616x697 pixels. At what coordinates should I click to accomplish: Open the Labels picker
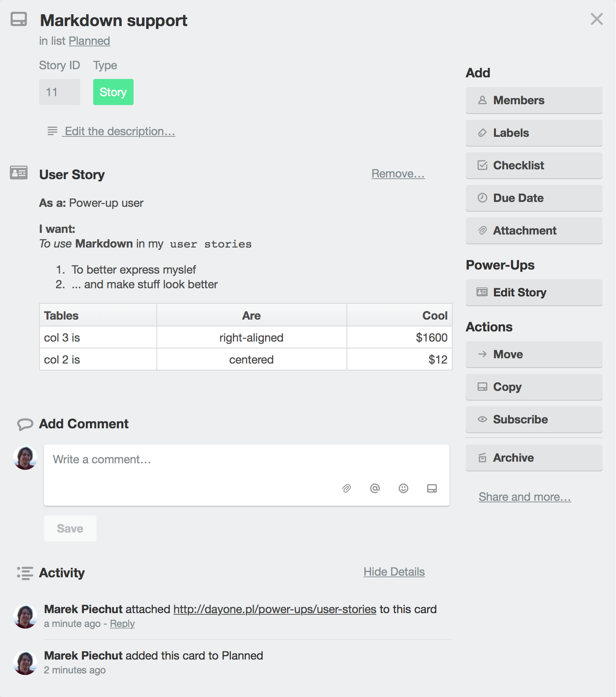coord(534,133)
